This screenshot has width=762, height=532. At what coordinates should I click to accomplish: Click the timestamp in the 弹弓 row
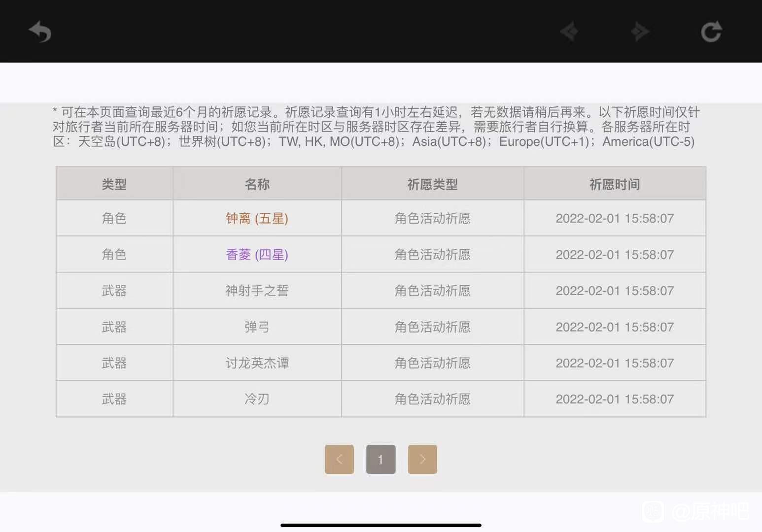(x=615, y=327)
